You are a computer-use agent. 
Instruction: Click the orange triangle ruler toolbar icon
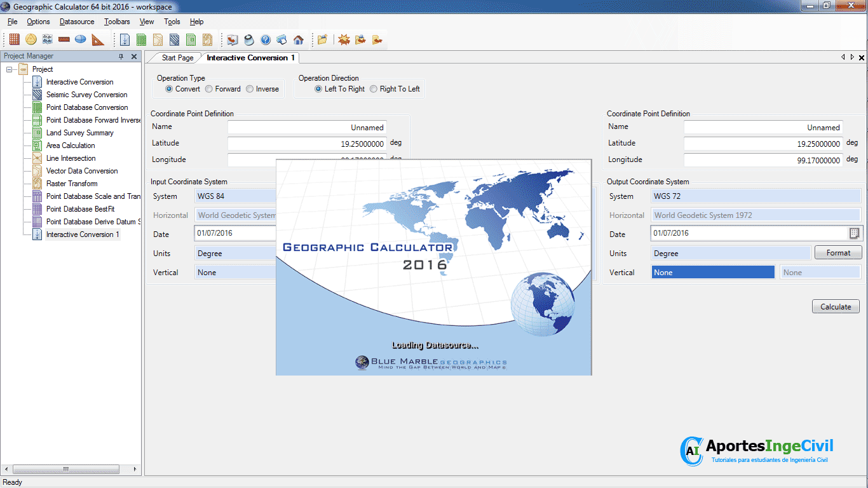(x=97, y=39)
